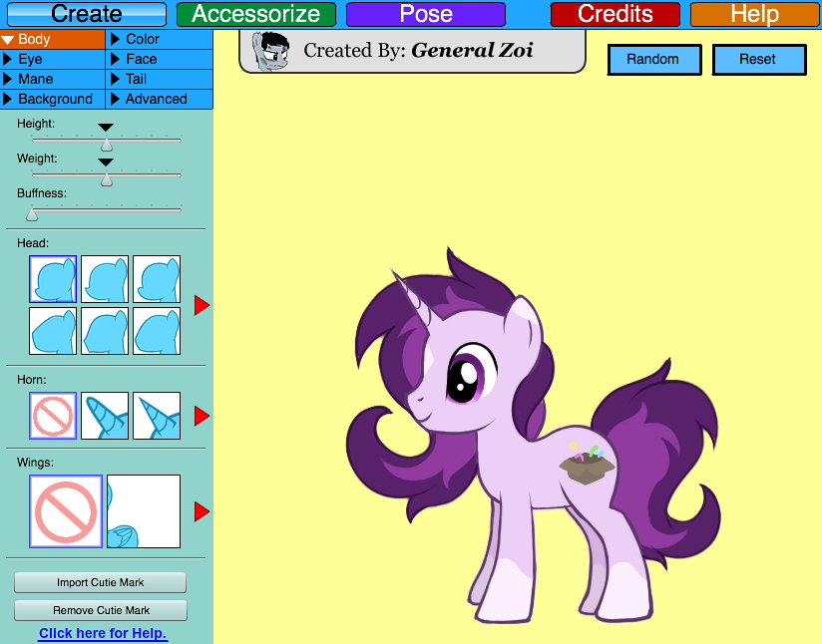The height and width of the screenshot is (644, 822).
Task: Select the first head shape thumbnail
Action: 53,279
